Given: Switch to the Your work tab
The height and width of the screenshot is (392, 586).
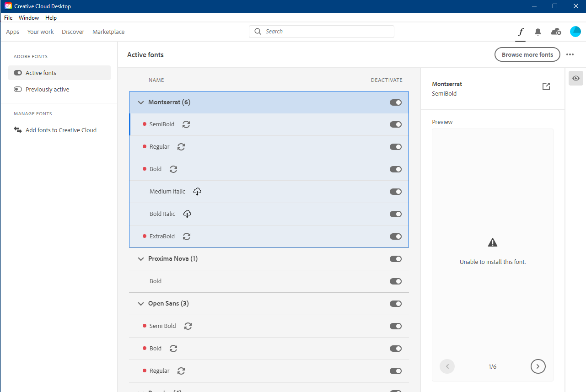Looking at the screenshot, I should point(40,32).
